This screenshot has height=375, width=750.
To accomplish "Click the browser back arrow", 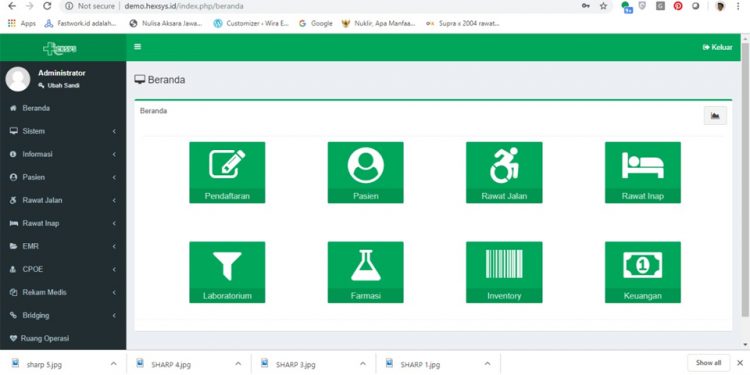I will click(12, 6).
